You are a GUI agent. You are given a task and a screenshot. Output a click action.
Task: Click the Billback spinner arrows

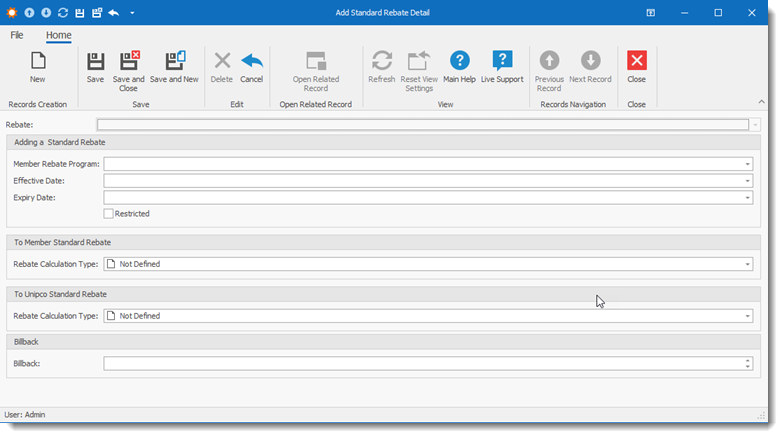tap(747, 363)
